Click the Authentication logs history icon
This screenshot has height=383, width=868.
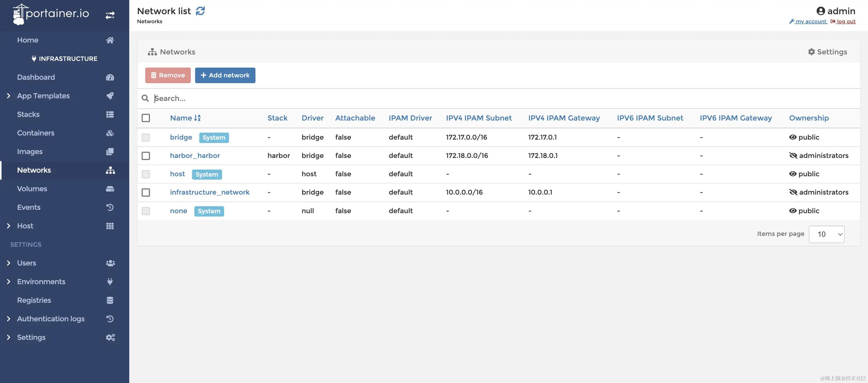tap(110, 319)
